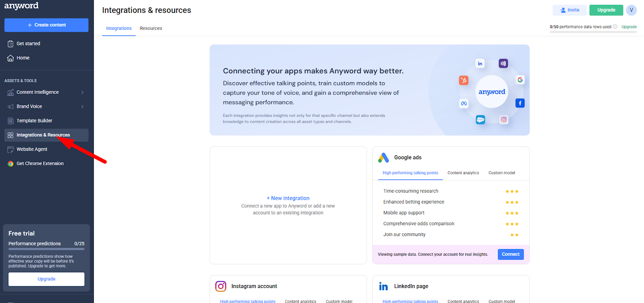This screenshot has width=644, height=303.
Task: Click the LinkedIn page logo icon
Action: (384, 286)
